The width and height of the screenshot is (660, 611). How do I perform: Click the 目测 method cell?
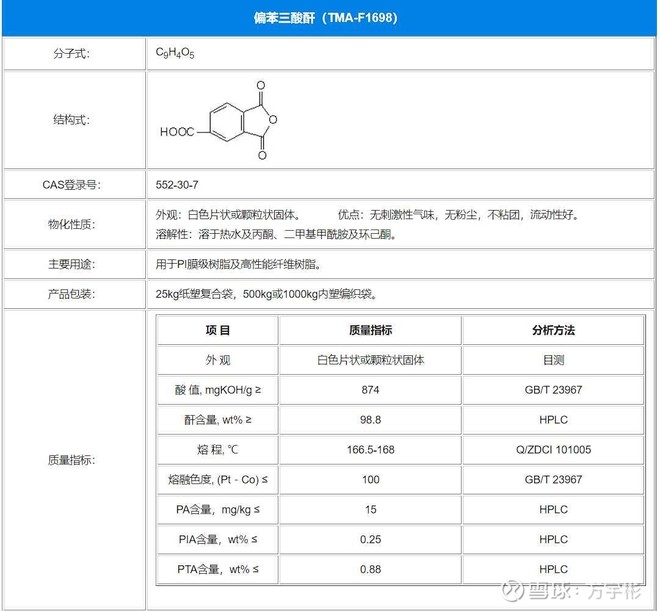pyautogui.click(x=553, y=360)
